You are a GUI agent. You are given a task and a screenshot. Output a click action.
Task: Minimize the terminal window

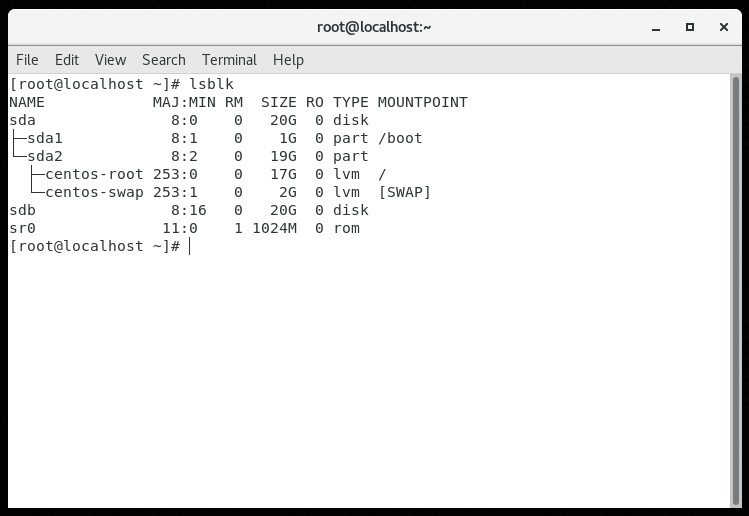click(x=657, y=27)
